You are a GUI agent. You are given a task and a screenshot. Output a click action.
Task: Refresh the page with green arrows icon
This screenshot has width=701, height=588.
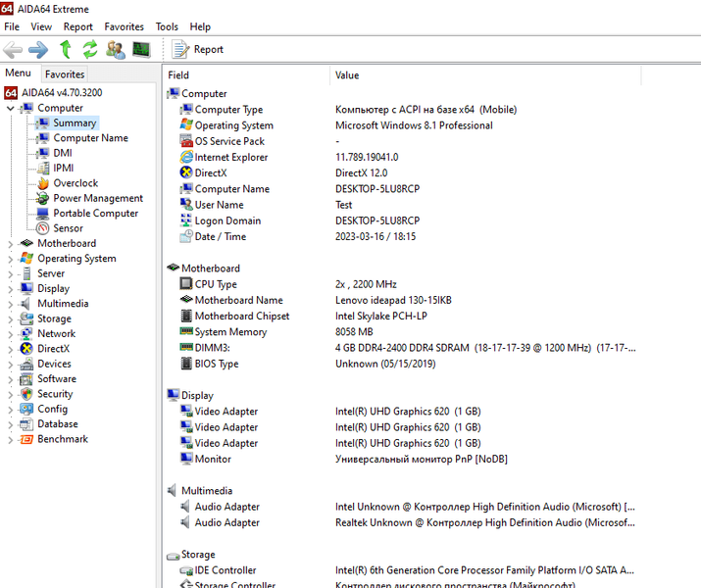tap(90, 49)
